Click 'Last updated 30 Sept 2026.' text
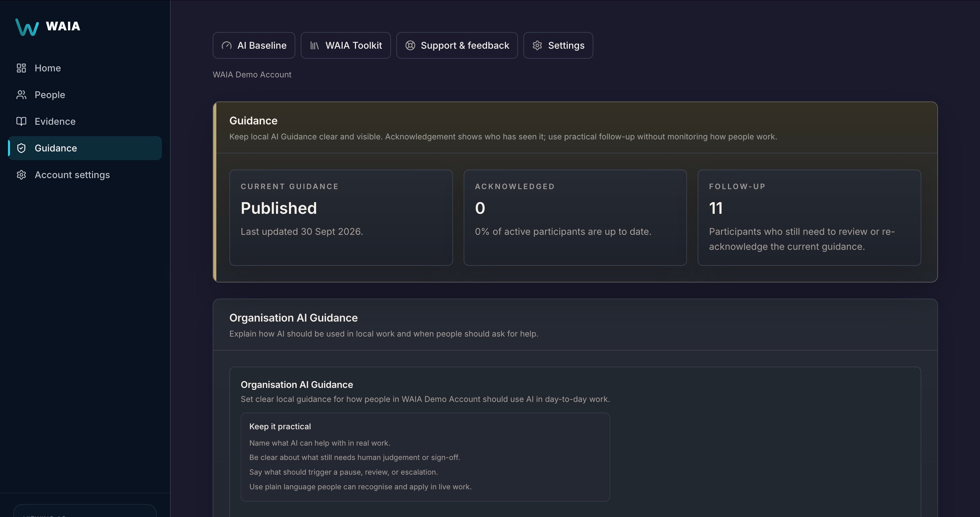The height and width of the screenshot is (517, 980). point(302,231)
